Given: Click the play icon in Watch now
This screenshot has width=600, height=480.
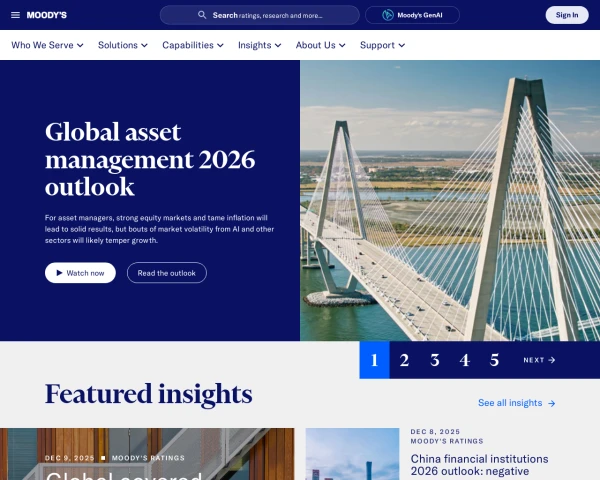Looking at the screenshot, I should tap(59, 273).
